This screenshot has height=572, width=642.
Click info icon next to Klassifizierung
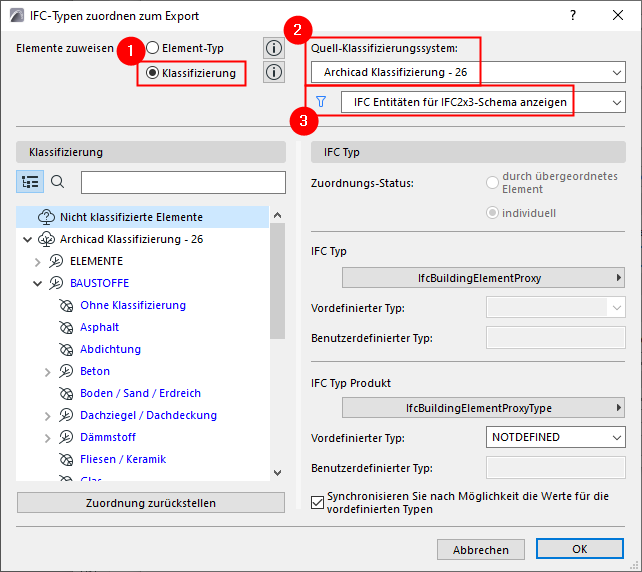click(274, 72)
